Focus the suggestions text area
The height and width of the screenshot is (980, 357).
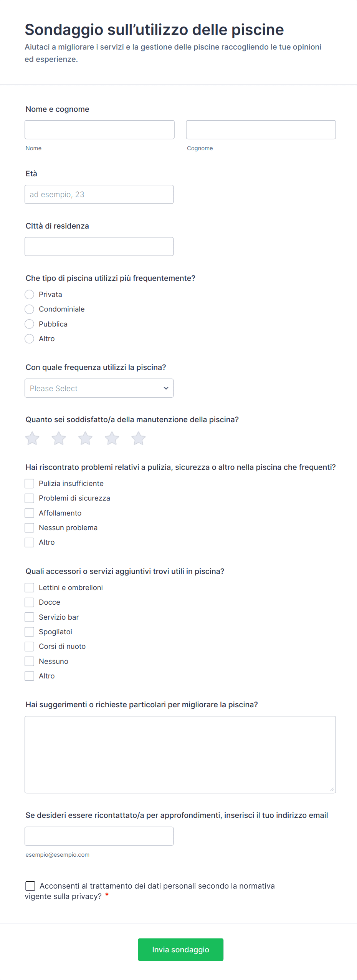click(x=180, y=754)
